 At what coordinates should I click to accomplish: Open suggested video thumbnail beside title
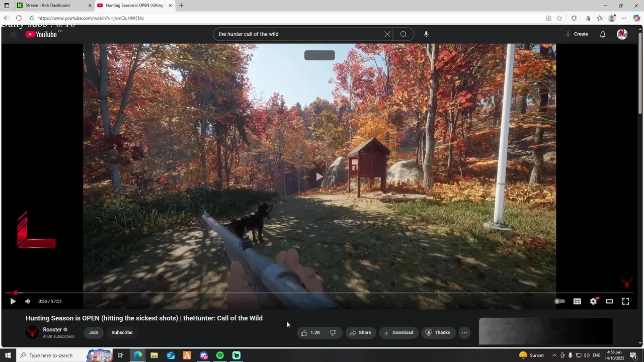tap(546, 331)
